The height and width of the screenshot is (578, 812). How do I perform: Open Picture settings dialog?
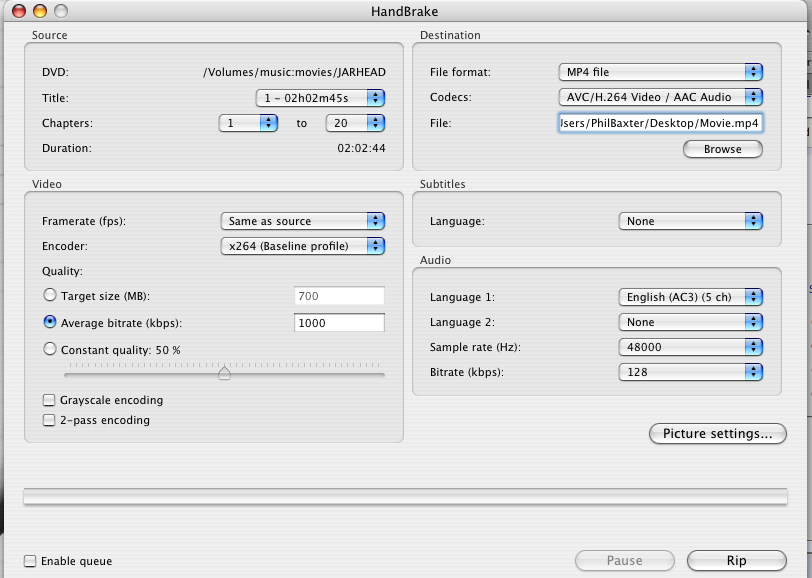point(717,434)
